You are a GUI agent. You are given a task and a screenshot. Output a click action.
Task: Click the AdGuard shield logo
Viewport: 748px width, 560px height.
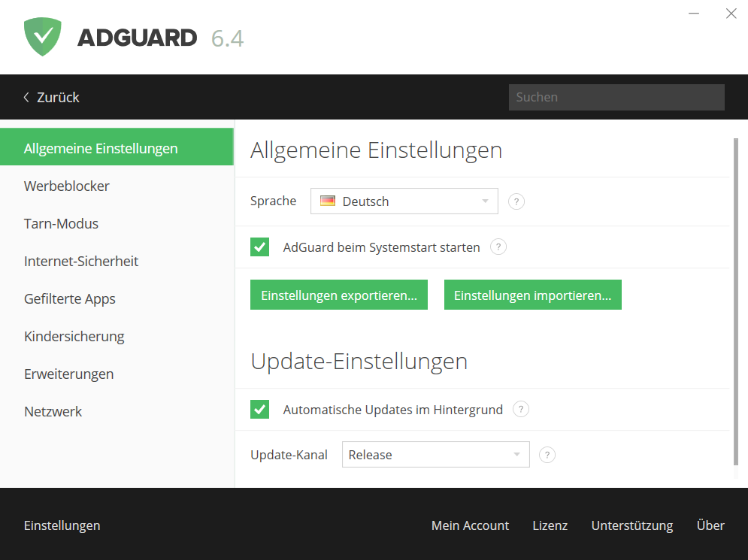coord(42,37)
